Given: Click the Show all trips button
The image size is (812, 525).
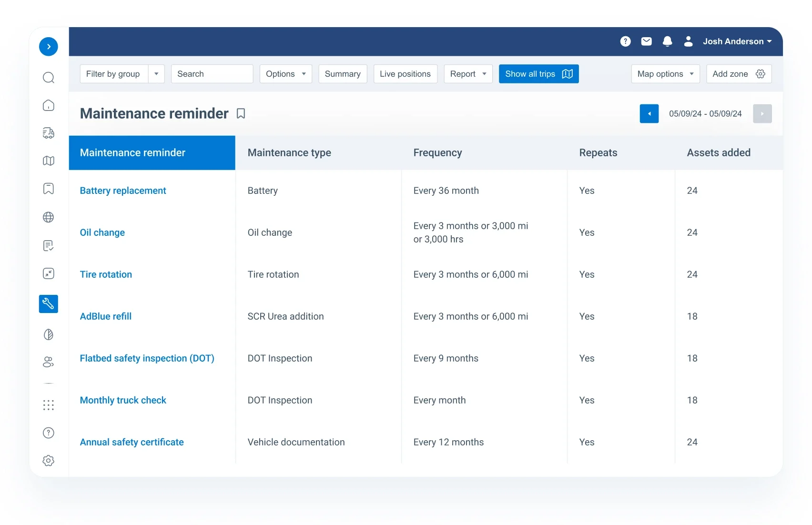Looking at the screenshot, I should point(538,74).
